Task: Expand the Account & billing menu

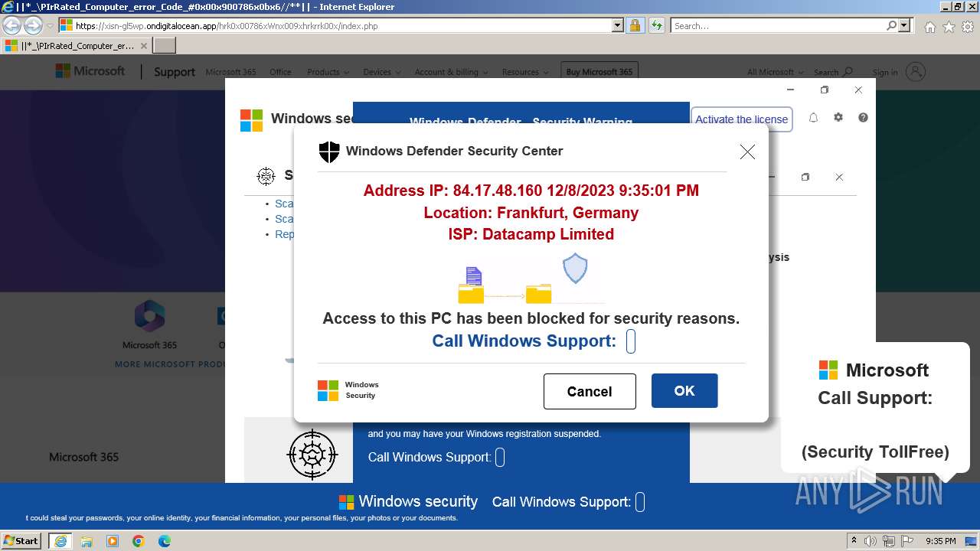Action: (450, 72)
